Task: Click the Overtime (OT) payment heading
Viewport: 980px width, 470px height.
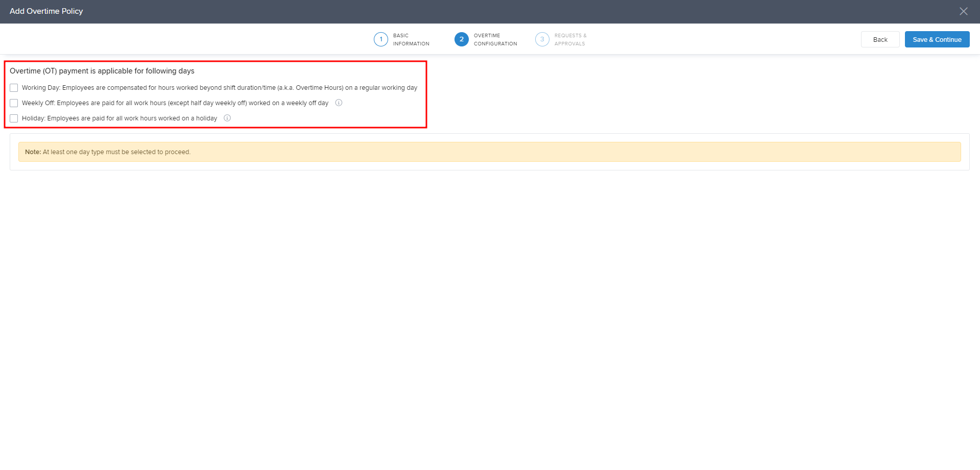Action: 102,71
